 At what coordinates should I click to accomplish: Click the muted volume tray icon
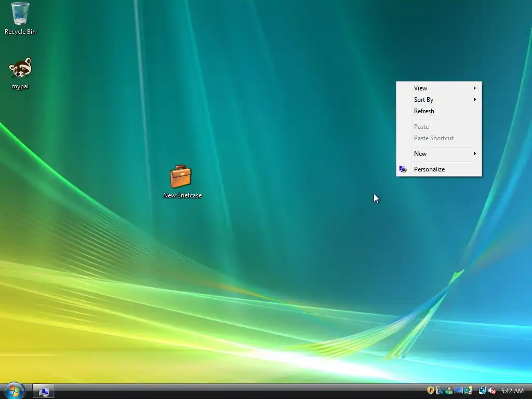pos(492,391)
